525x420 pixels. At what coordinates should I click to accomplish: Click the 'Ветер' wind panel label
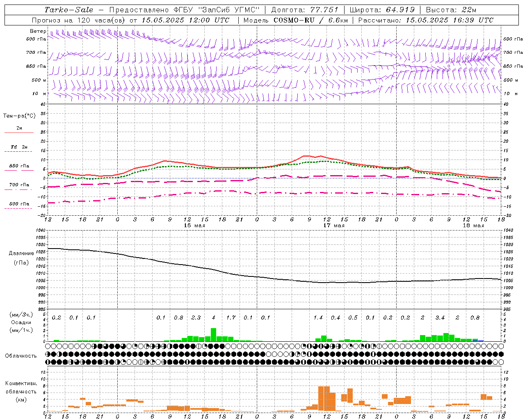38,31
